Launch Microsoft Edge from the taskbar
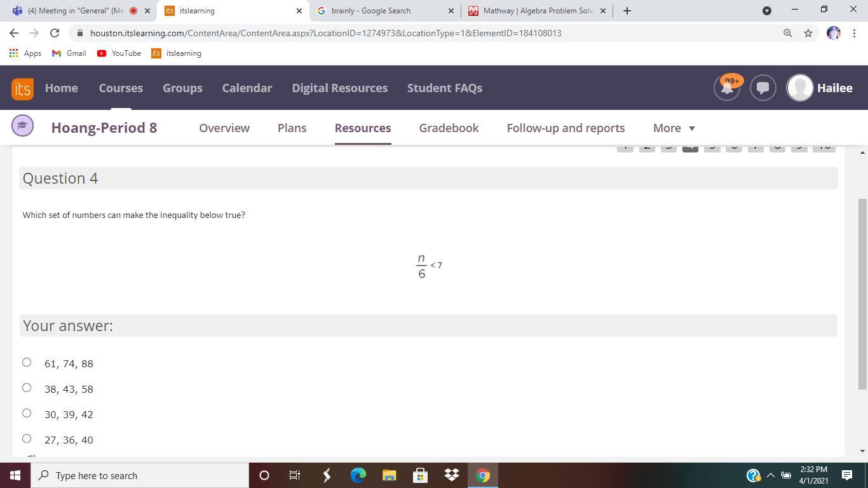 click(x=358, y=475)
